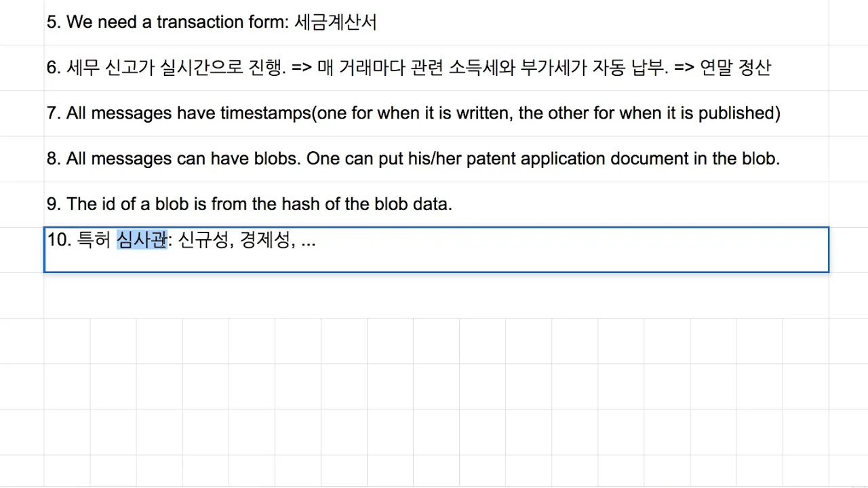The height and width of the screenshot is (488, 868).
Task: Select the empty cell left of the item 10 edit box
Action: click(x=22, y=249)
